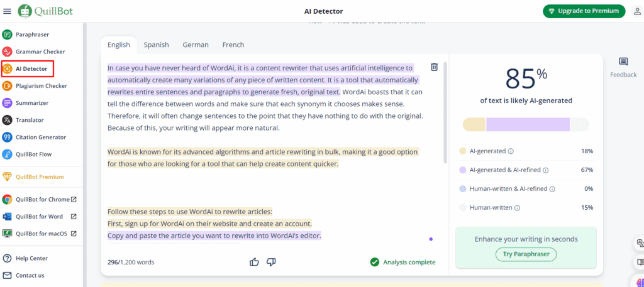Click the info icon next to Human-written
The height and width of the screenshot is (287, 644).
coord(518,208)
